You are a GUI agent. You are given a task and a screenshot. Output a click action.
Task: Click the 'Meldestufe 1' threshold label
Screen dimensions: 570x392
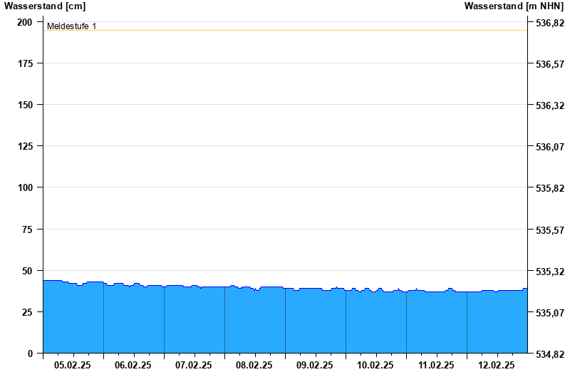click(x=72, y=26)
